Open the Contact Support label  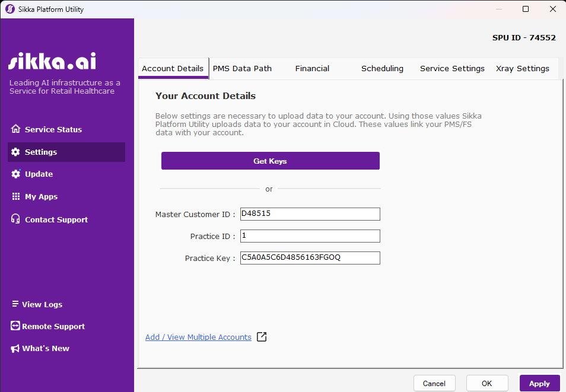pos(56,219)
